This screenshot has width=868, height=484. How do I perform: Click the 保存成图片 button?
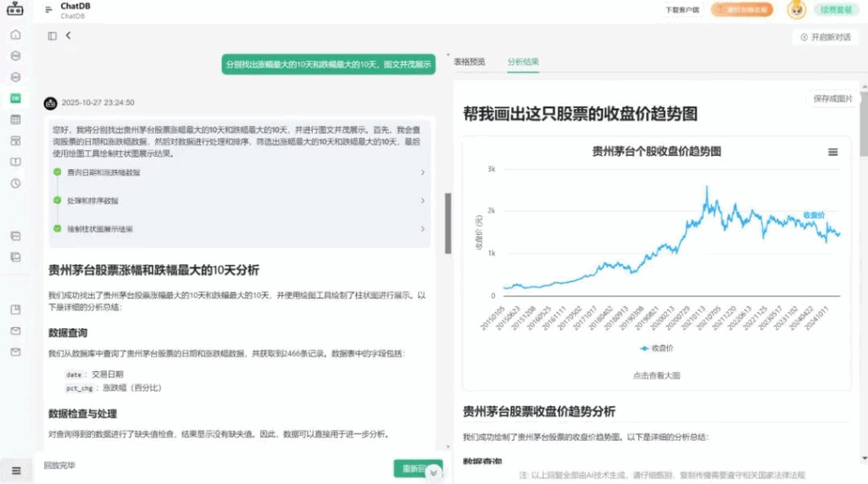[832, 98]
